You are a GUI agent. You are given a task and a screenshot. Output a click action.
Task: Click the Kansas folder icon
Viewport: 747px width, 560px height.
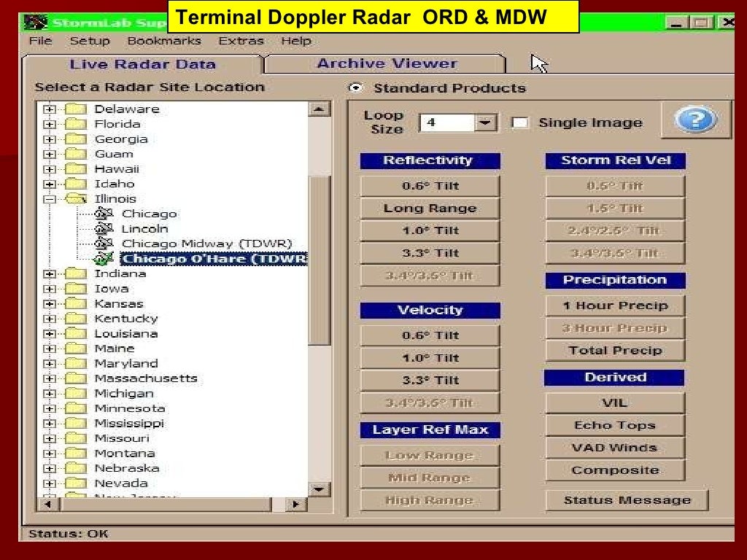(x=76, y=303)
